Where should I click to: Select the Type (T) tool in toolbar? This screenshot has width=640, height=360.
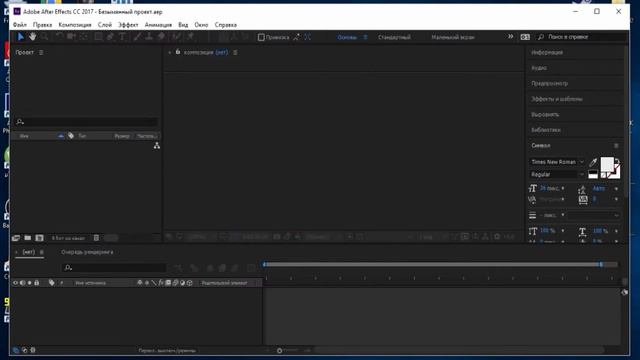point(122,37)
